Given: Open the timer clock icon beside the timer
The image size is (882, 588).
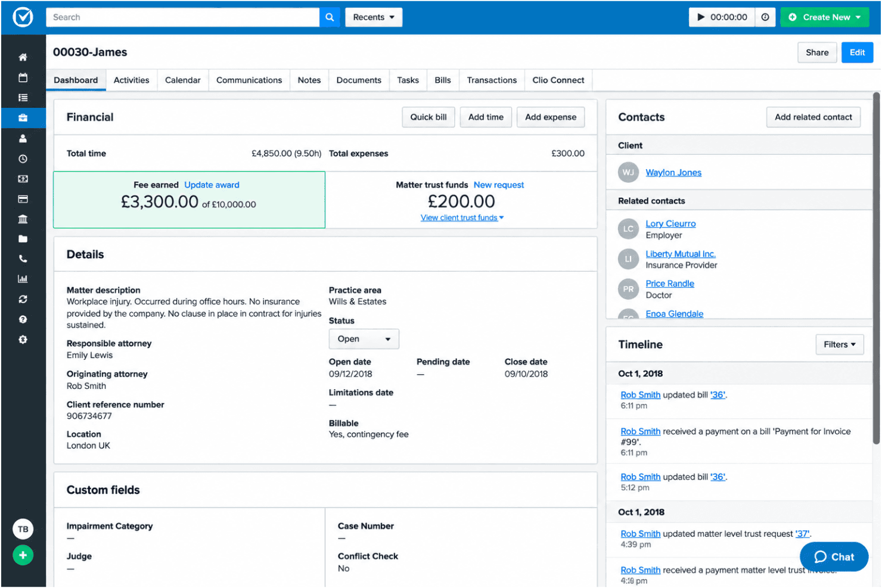Looking at the screenshot, I should (x=765, y=17).
